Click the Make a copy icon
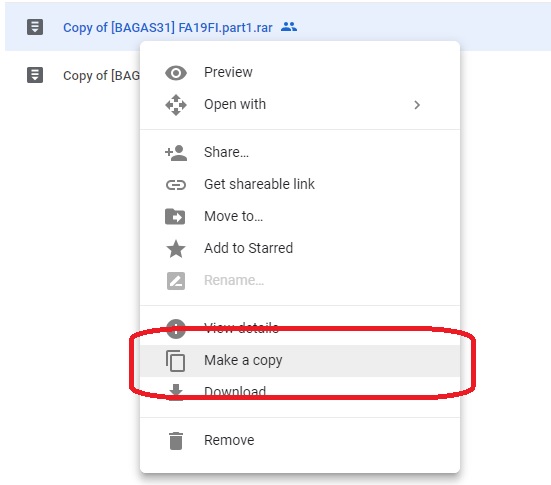Viewport: 551px width, 485px height. [175, 361]
